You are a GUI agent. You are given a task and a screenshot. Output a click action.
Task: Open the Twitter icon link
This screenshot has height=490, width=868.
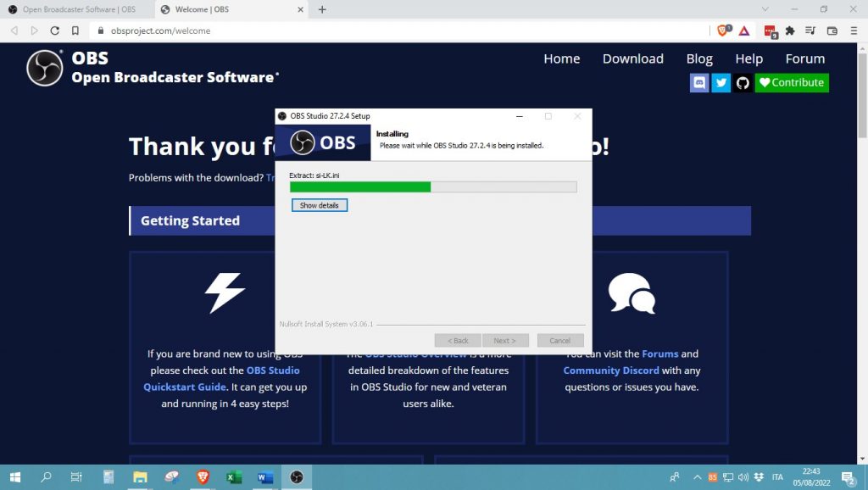(x=721, y=82)
